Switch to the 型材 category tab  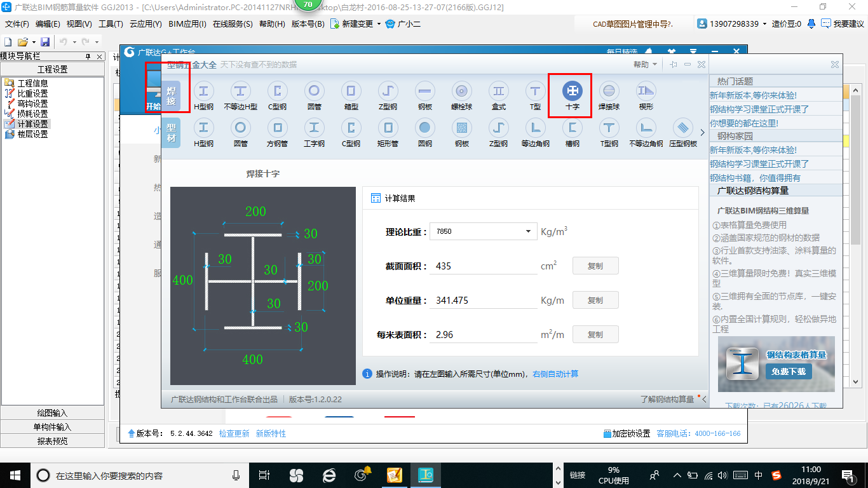pyautogui.click(x=171, y=132)
